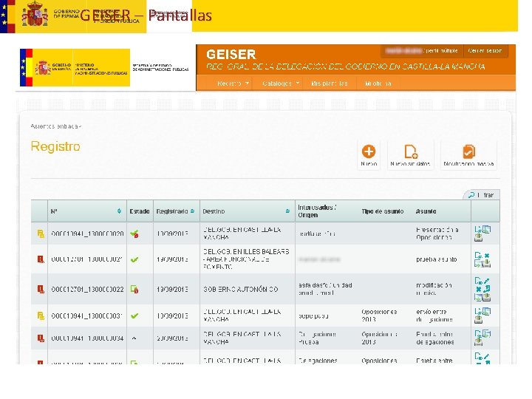Click X delete icon in row ending 022

click(x=478, y=289)
